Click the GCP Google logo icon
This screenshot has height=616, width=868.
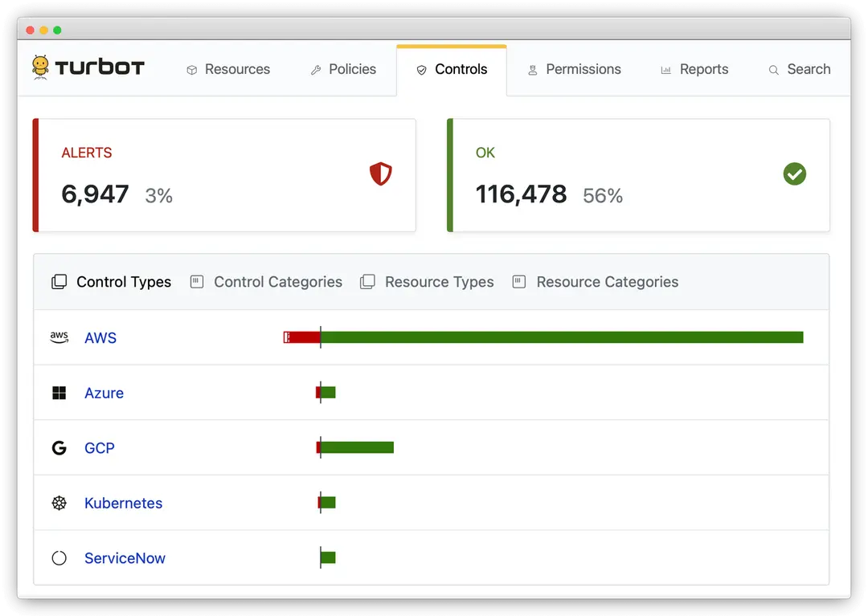coord(59,448)
